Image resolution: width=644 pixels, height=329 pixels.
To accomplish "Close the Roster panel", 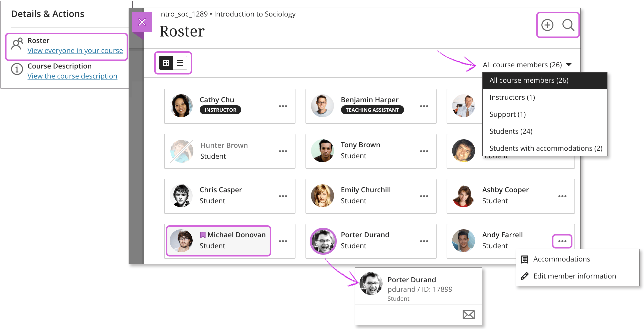I will 142,22.
